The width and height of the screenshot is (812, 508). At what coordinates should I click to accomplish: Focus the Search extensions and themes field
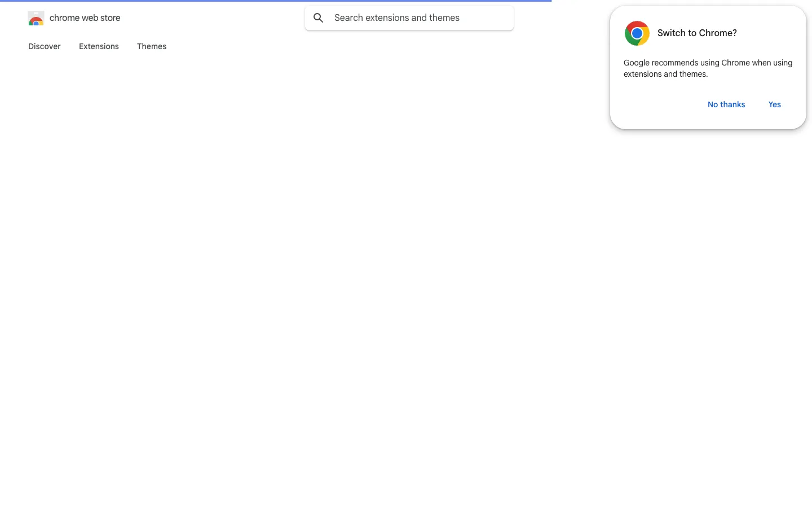pos(409,18)
